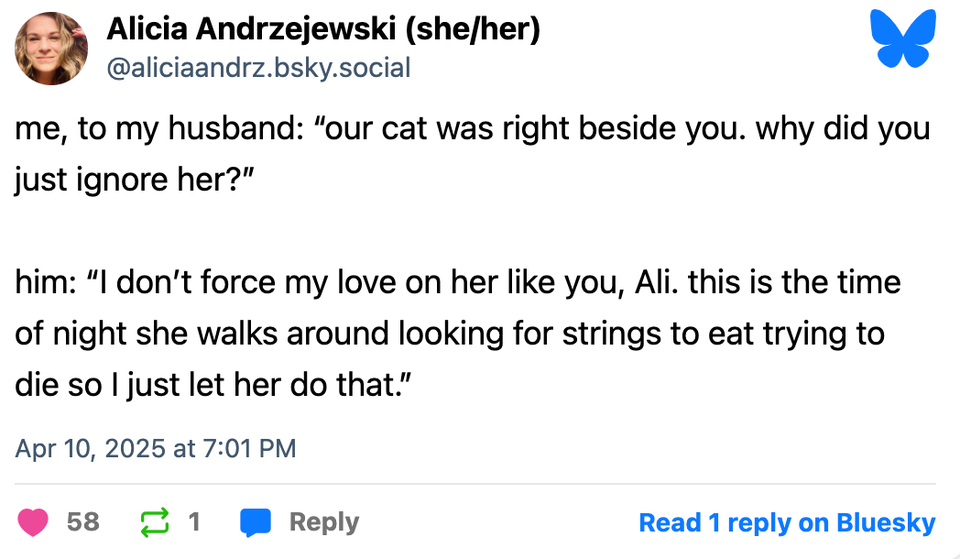Viewport: 960px width, 559px height.
Task: Click the word "Bluesky" in the reply link
Action: [x=886, y=522]
